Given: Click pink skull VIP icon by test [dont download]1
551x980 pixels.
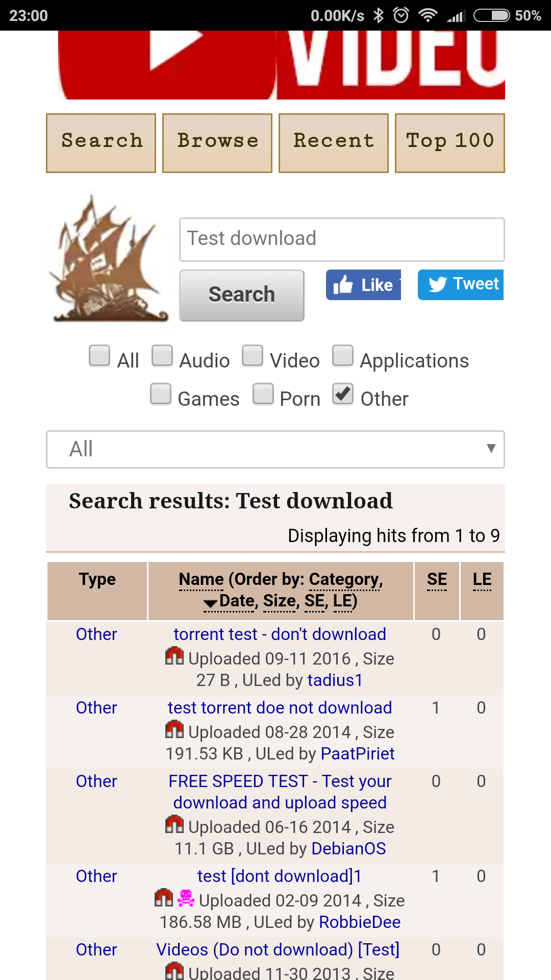Looking at the screenshot, I should pos(186,898).
